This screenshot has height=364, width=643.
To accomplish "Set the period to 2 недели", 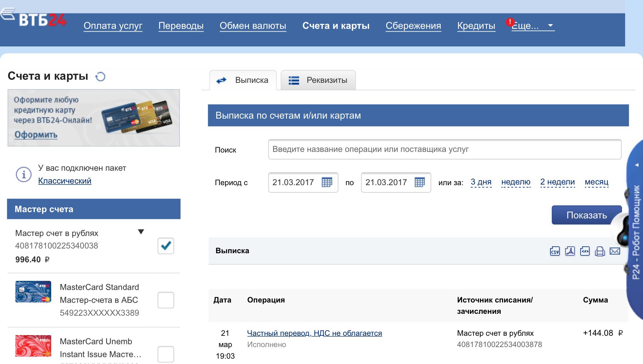I will [x=557, y=182].
